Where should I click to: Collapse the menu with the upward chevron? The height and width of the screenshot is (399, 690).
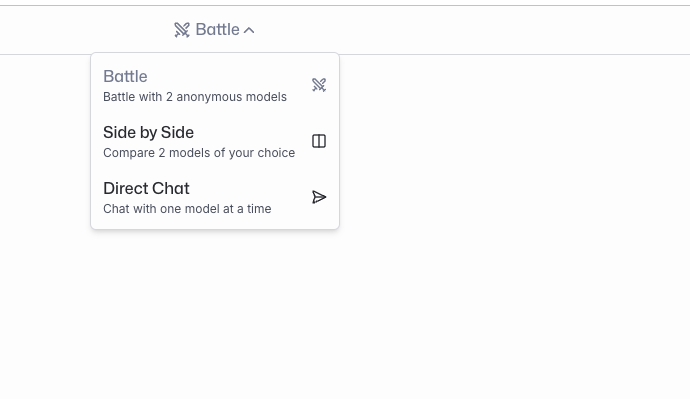[249, 30]
